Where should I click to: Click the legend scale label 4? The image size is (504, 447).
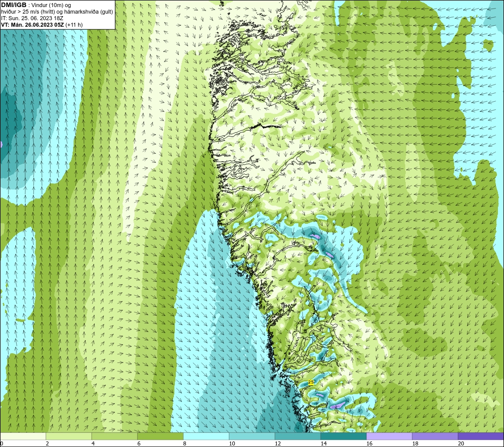click(93, 444)
